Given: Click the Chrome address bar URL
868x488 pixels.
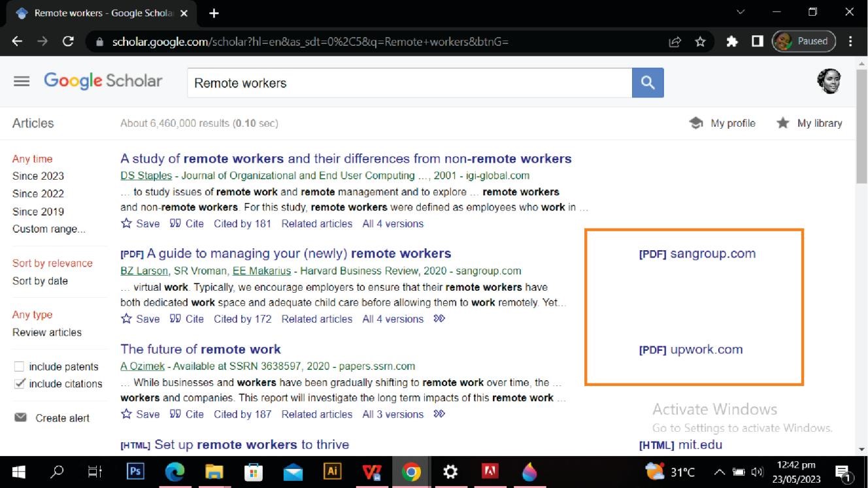Looking at the screenshot, I should pyautogui.click(x=310, y=41).
